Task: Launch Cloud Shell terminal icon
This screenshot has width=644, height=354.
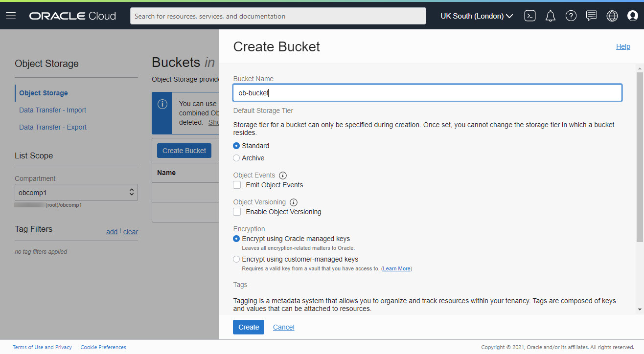Action: (x=529, y=16)
